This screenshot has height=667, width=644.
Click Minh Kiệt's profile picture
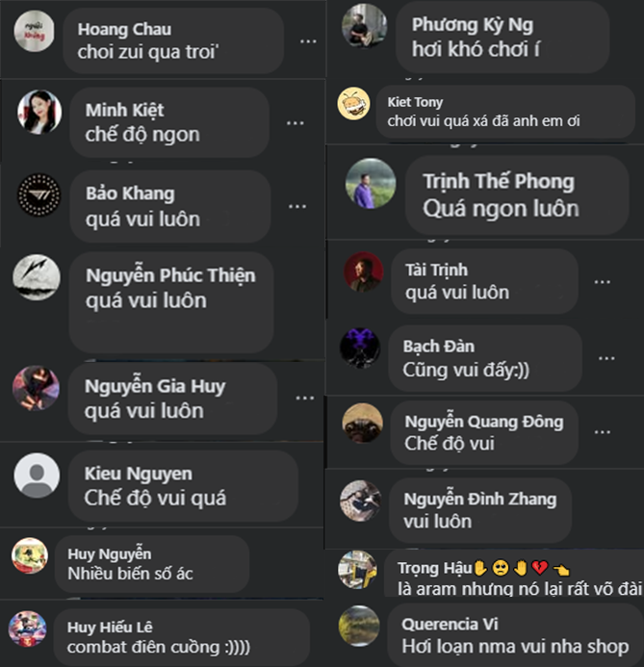click(39, 112)
